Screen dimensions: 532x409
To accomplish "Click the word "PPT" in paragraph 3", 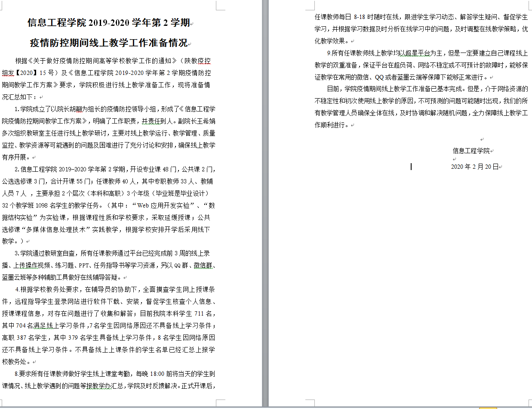I will (x=83, y=266).
